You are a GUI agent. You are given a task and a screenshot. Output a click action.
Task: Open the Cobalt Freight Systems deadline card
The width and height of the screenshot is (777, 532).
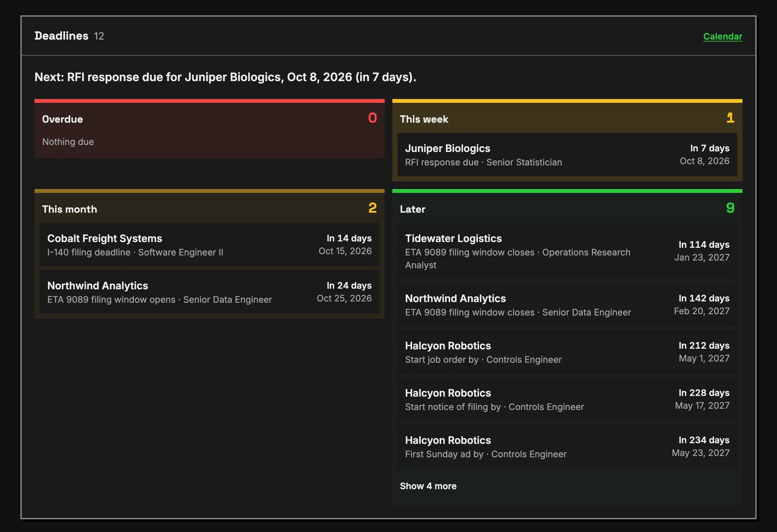click(x=209, y=245)
